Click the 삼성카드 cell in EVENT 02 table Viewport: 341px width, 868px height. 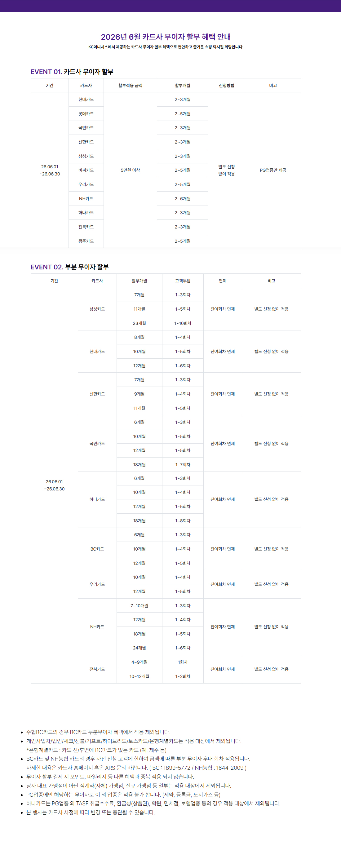tap(97, 309)
